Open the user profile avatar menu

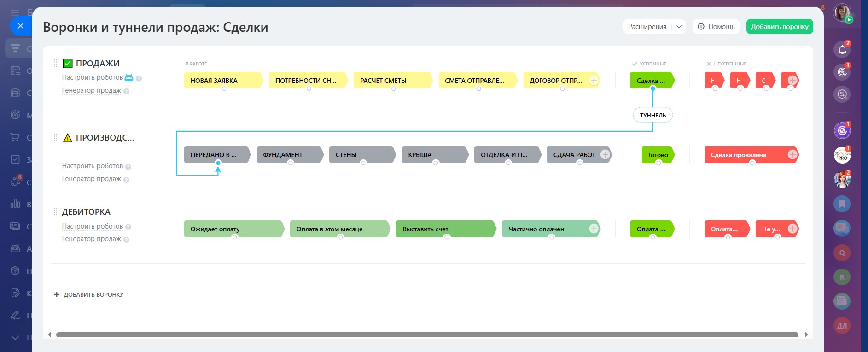[x=843, y=12]
